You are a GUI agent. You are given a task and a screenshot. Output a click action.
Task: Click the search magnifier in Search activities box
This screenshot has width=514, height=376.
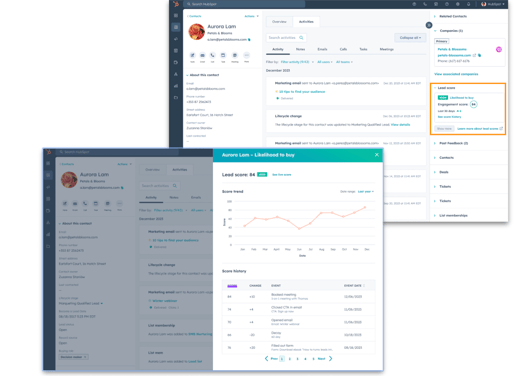click(301, 38)
